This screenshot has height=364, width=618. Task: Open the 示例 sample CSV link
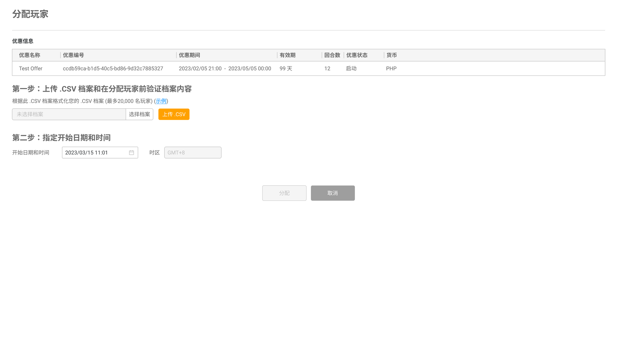pos(161,101)
